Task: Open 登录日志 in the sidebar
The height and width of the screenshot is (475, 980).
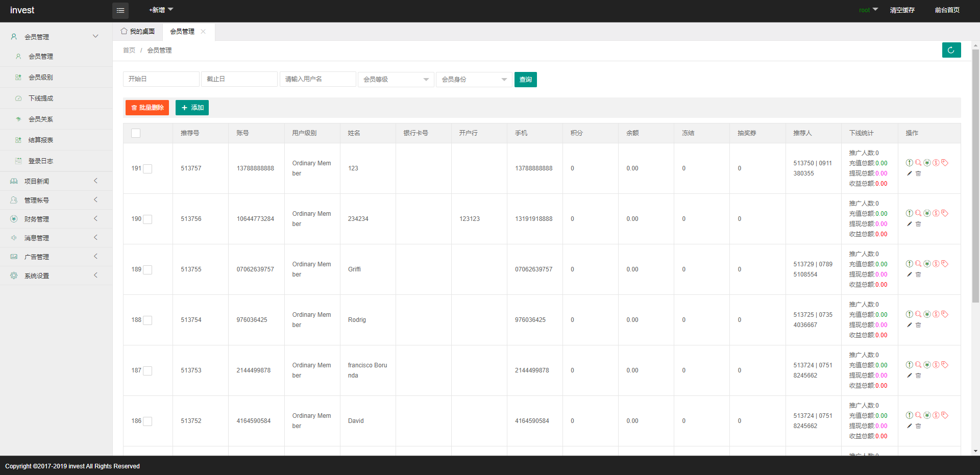Action: pyautogui.click(x=41, y=161)
